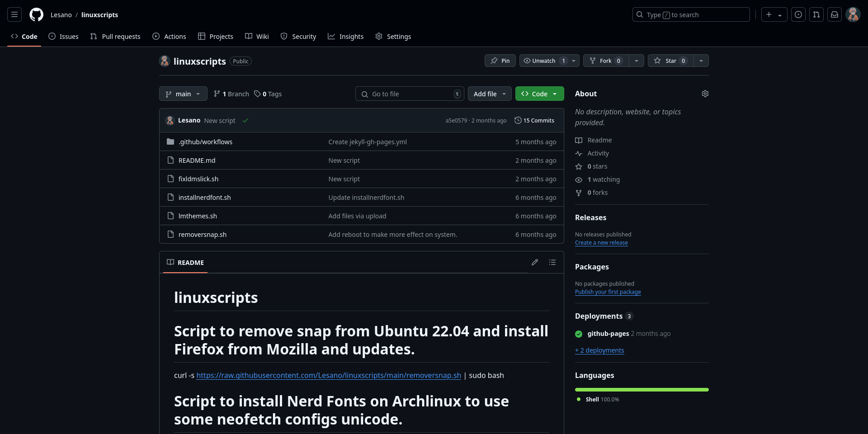
Task: Show + 2 deployments
Action: 599,350
